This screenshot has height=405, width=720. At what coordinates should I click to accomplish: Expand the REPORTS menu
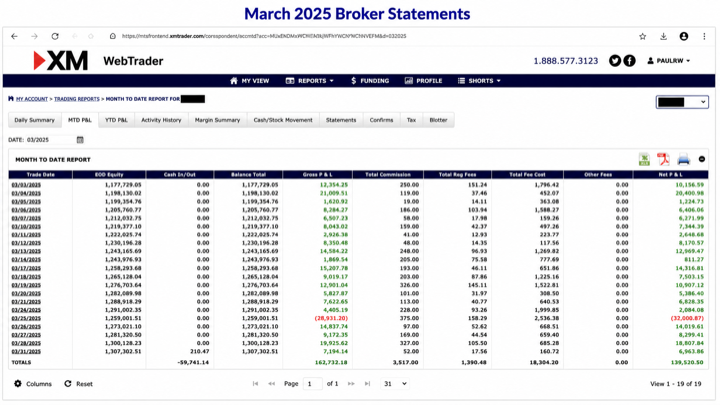click(309, 81)
